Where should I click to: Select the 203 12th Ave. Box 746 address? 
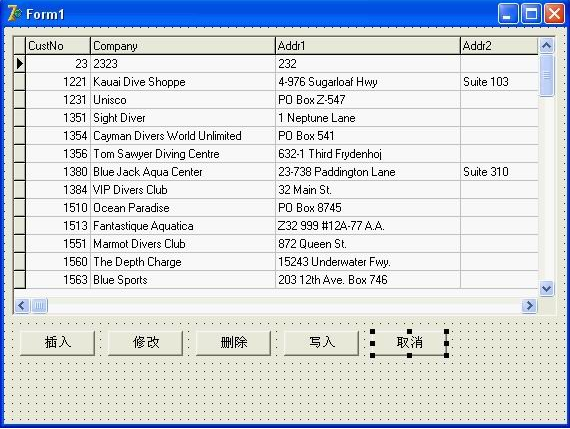(x=368, y=280)
